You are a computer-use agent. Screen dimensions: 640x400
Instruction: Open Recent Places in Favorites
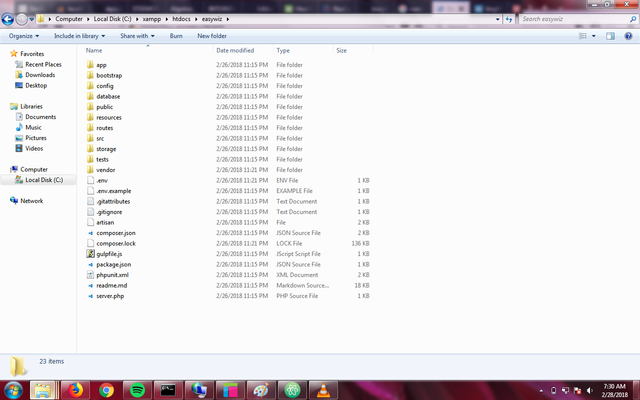click(43, 64)
